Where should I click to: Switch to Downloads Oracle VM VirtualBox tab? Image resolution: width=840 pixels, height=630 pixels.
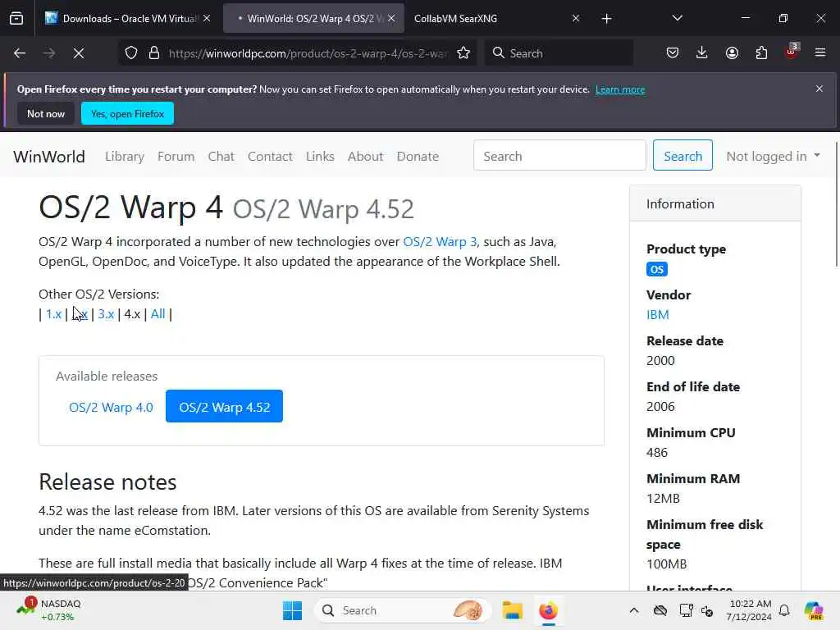pos(126,18)
